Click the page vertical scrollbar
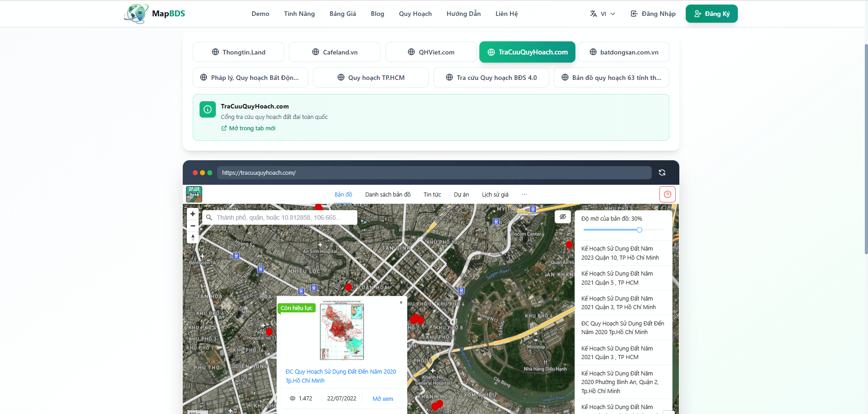This screenshot has width=868, height=414. [x=866, y=149]
